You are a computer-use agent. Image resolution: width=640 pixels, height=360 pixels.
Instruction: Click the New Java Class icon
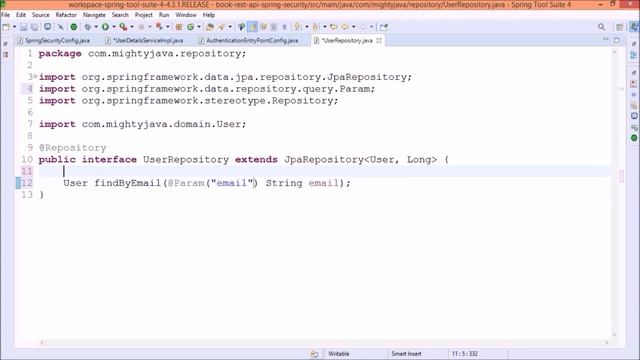190,27
